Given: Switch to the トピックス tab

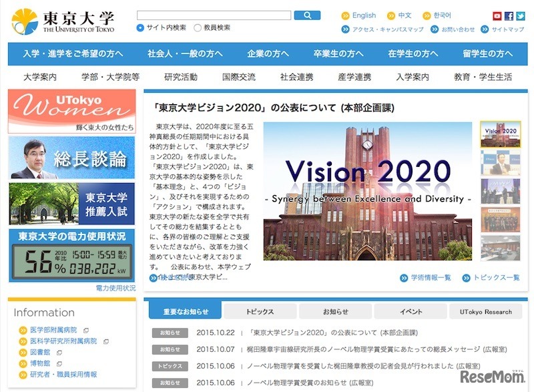Looking at the screenshot, I should [260, 312].
